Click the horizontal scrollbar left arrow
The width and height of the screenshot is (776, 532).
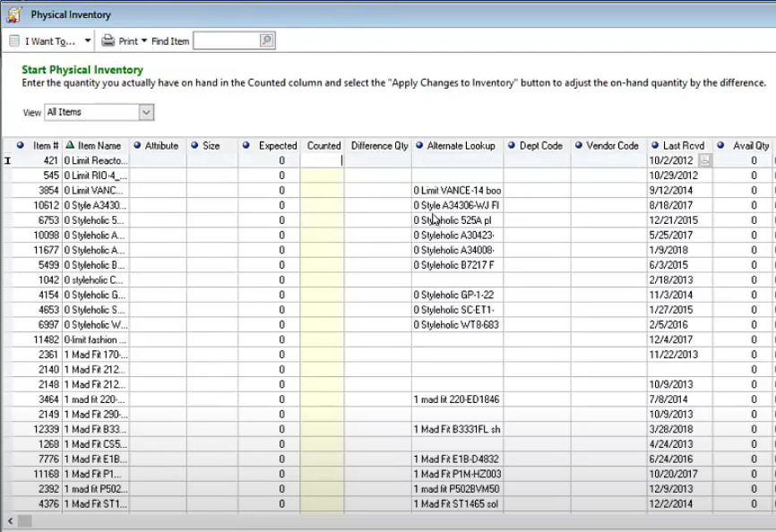[11, 520]
